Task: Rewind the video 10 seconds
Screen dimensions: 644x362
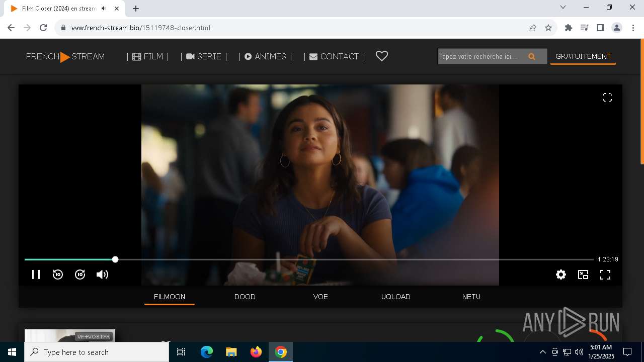Action: 58,275
